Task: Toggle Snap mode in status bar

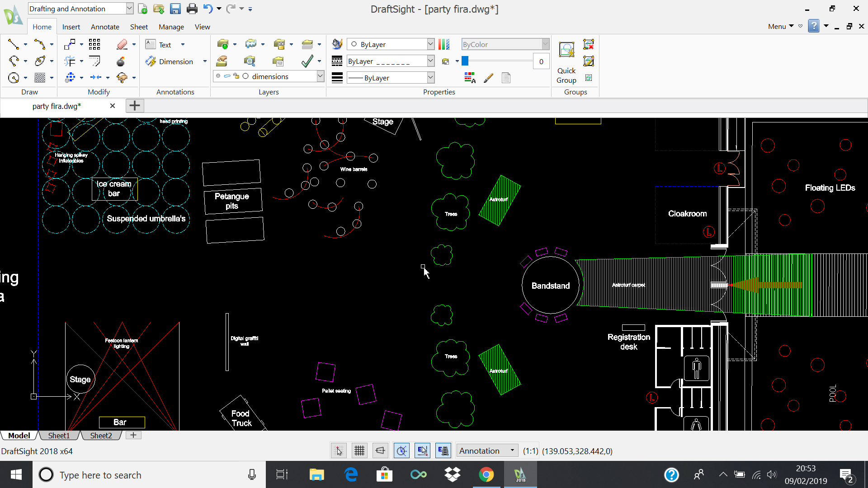Action: point(339,450)
